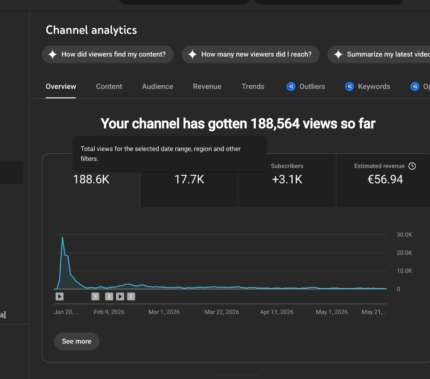
Task: Click the Mar 1, 2026 date label
Action: (x=164, y=312)
